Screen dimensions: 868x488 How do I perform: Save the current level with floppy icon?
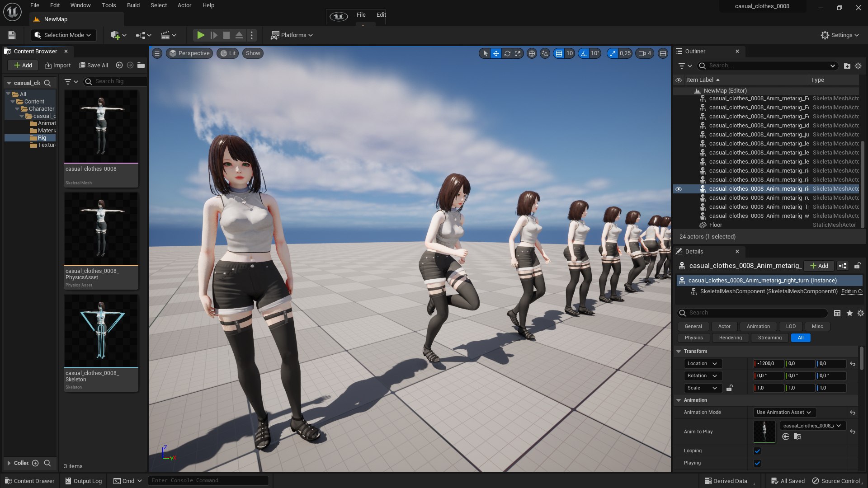click(12, 35)
